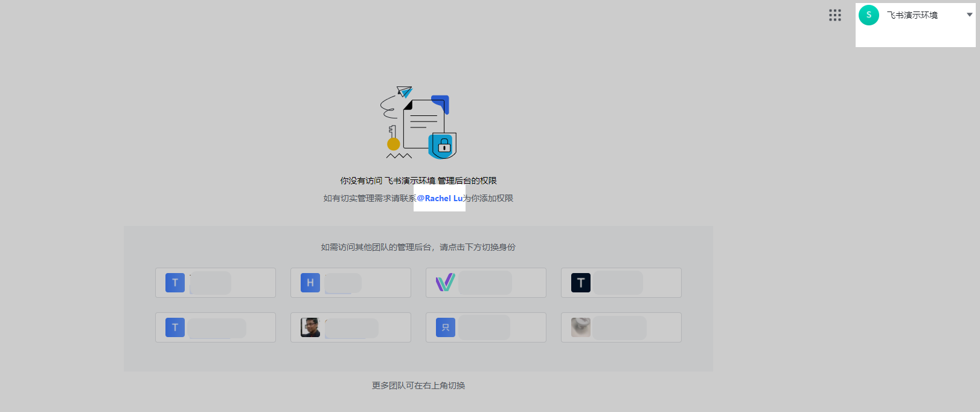
Task: Switch to the blue 只 team icon
Action: point(446,327)
